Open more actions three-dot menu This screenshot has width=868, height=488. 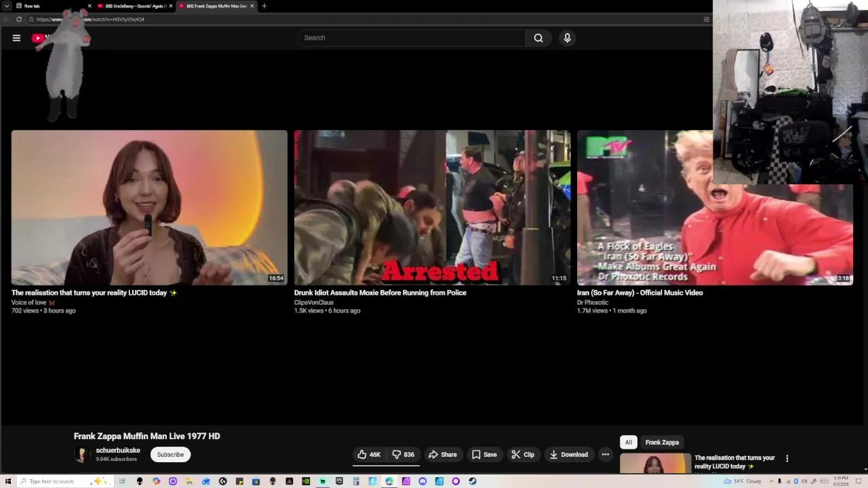tap(606, 455)
